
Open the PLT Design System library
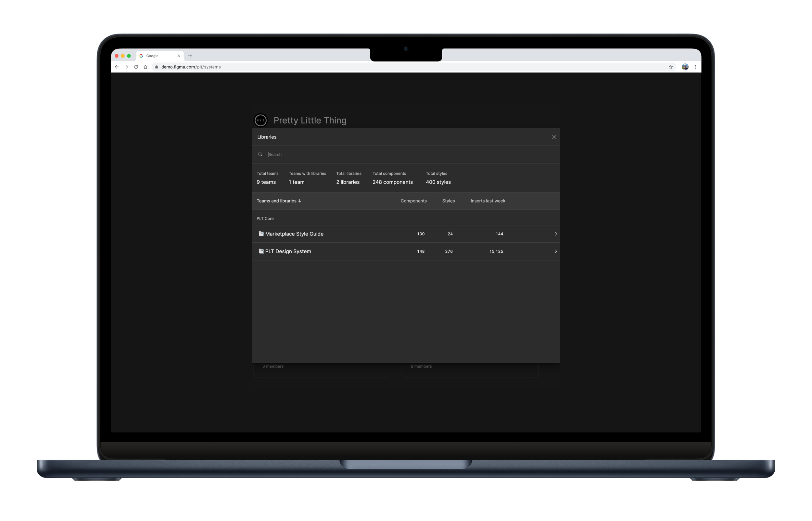288,251
